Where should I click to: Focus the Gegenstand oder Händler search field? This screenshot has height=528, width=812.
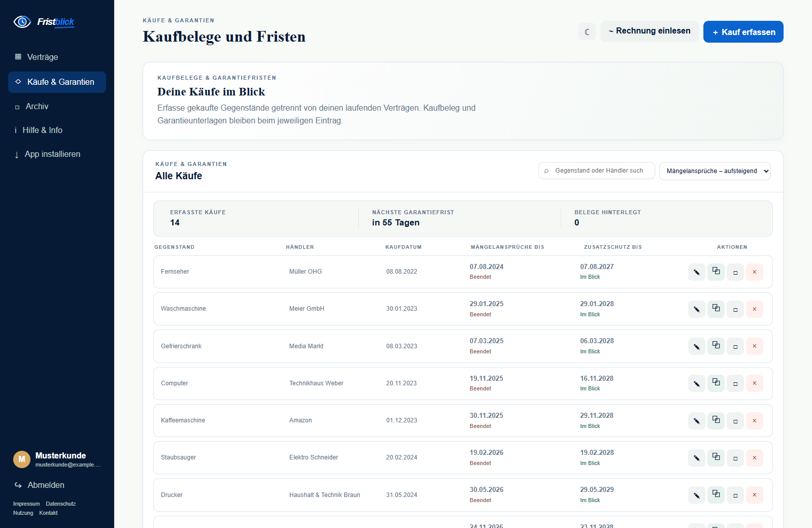pyautogui.click(x=597, y=171)
